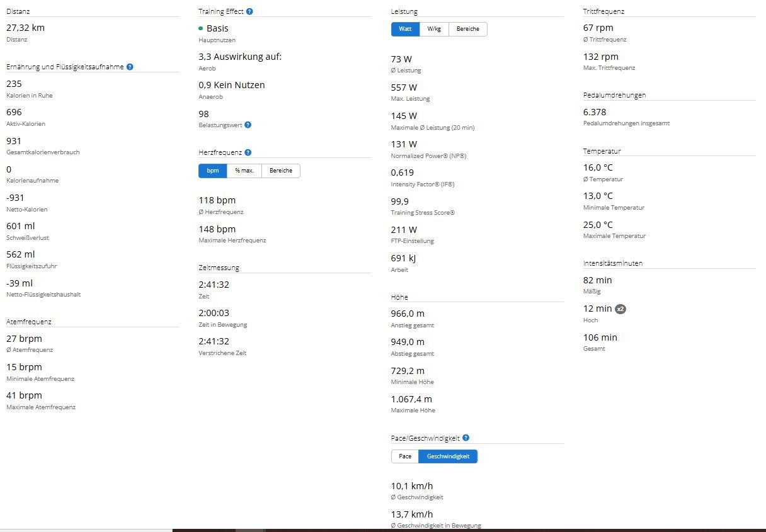Click the 106 min Gesamt intensity value
This screenshot has height=532, width=766.
click(x=600, y=337)
